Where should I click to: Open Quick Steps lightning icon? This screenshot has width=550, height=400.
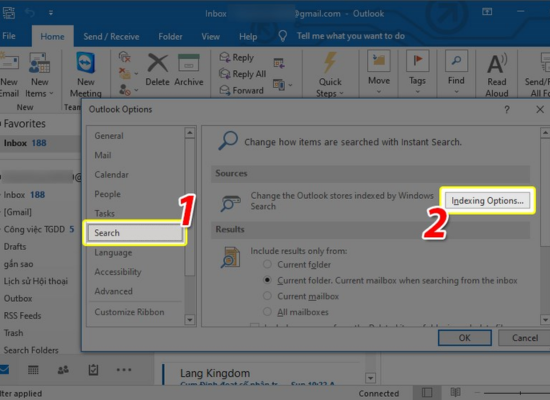(330, 62)
